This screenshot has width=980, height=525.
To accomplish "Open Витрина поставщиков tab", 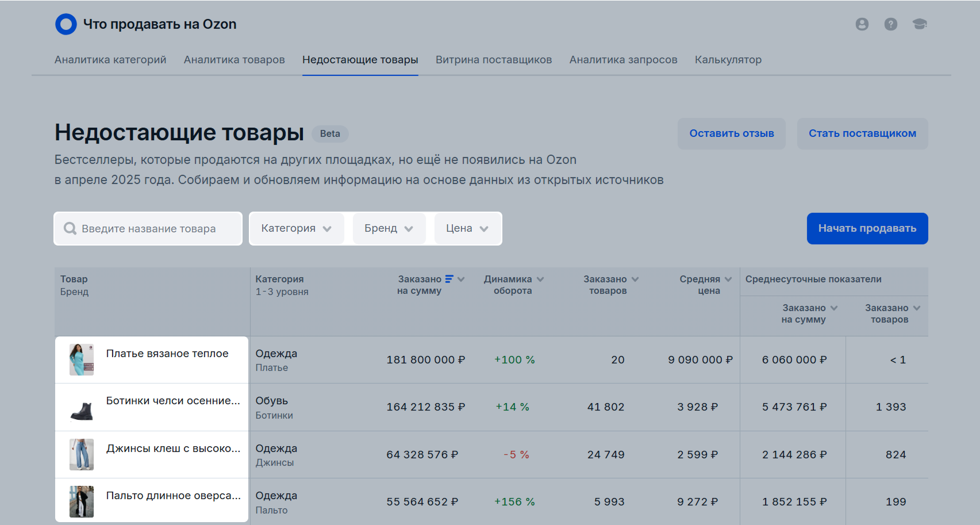I will [x=493, y=60].
